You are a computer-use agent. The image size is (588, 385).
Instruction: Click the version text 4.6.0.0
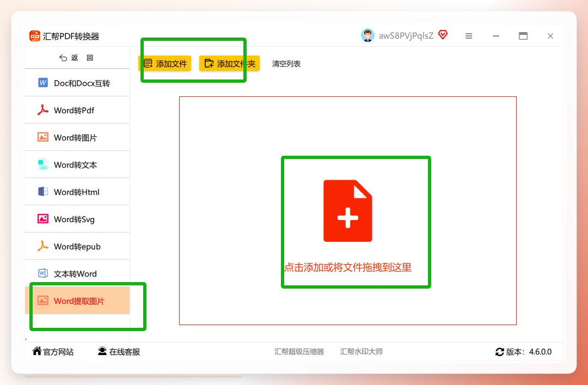pyautogui.click(x=540, y=352)
